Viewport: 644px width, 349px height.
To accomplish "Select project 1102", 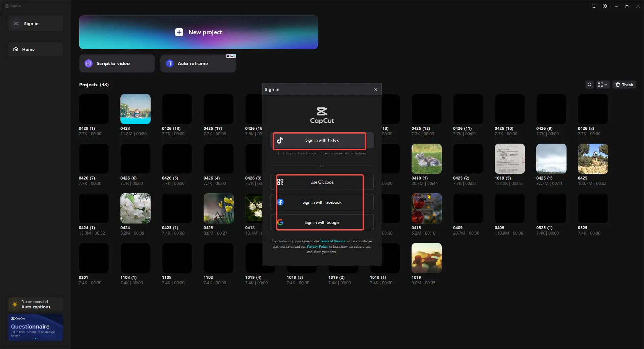I will 219,258.
